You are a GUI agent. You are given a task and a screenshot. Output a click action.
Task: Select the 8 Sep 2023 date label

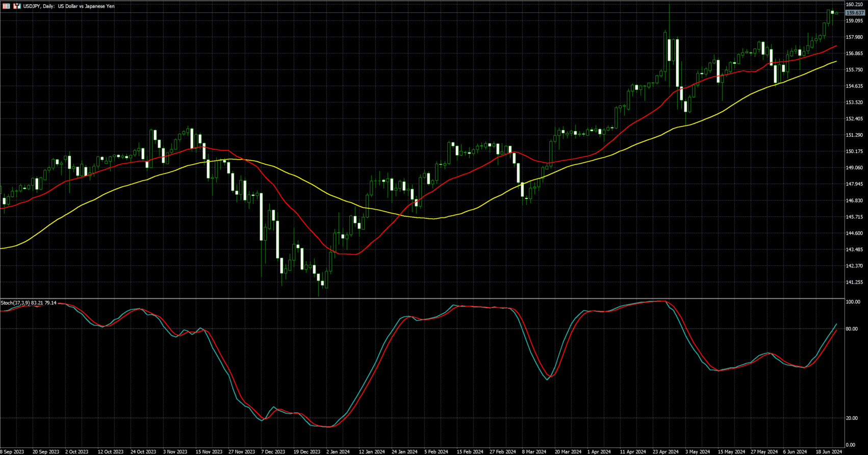12,451
